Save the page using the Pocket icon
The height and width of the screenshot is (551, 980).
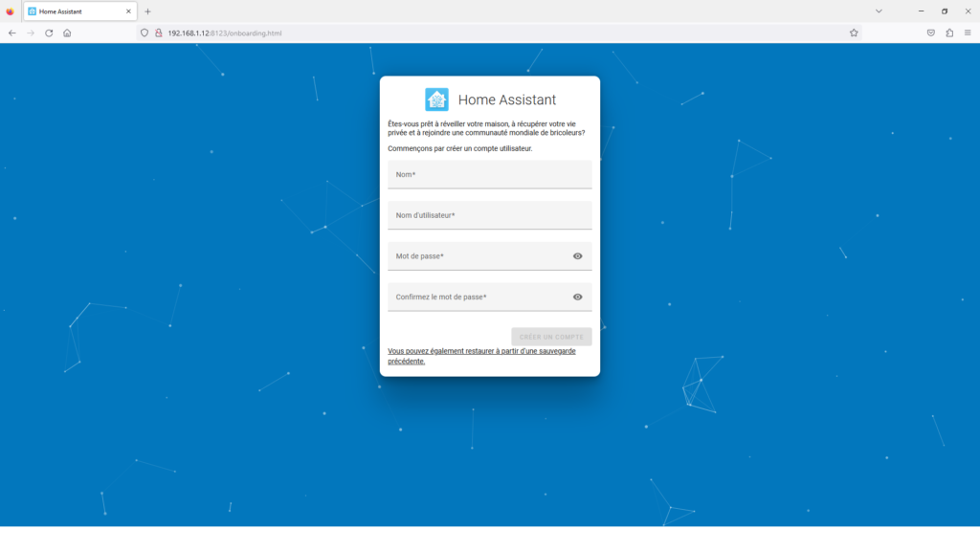coord(929,32)
